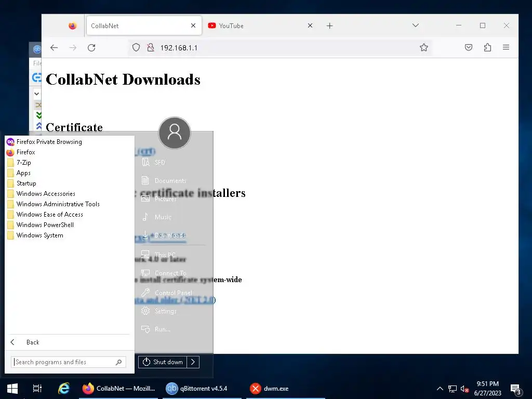Open the clock showing 9:51 PM
The width and height of the screenshot is (532, 399).
click(x=487, y=389)
